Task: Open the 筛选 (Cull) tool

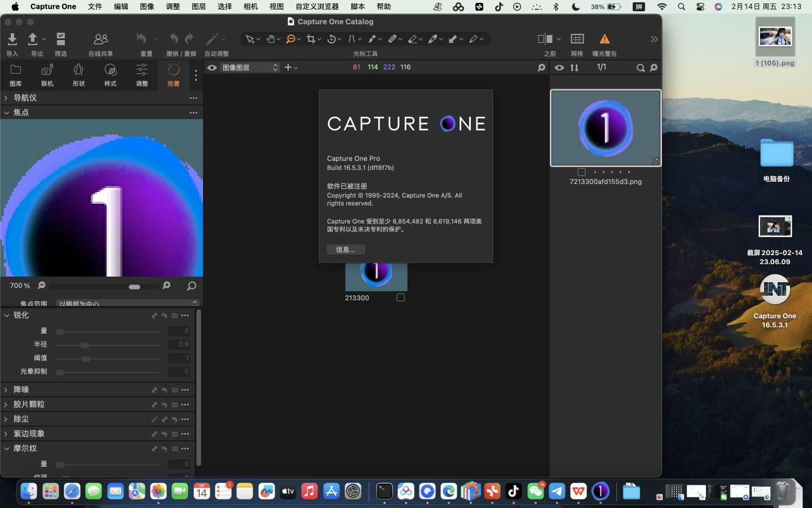Action: (60, 39)
